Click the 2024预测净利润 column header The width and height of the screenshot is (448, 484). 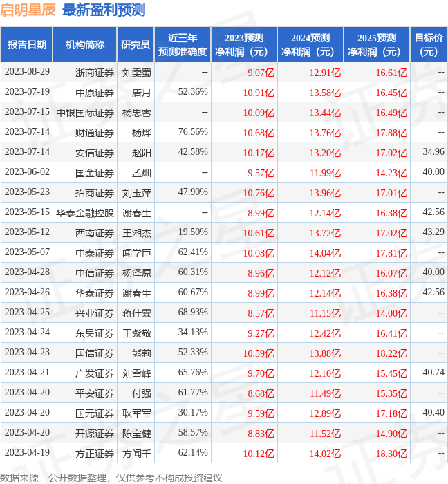point(310,44)
